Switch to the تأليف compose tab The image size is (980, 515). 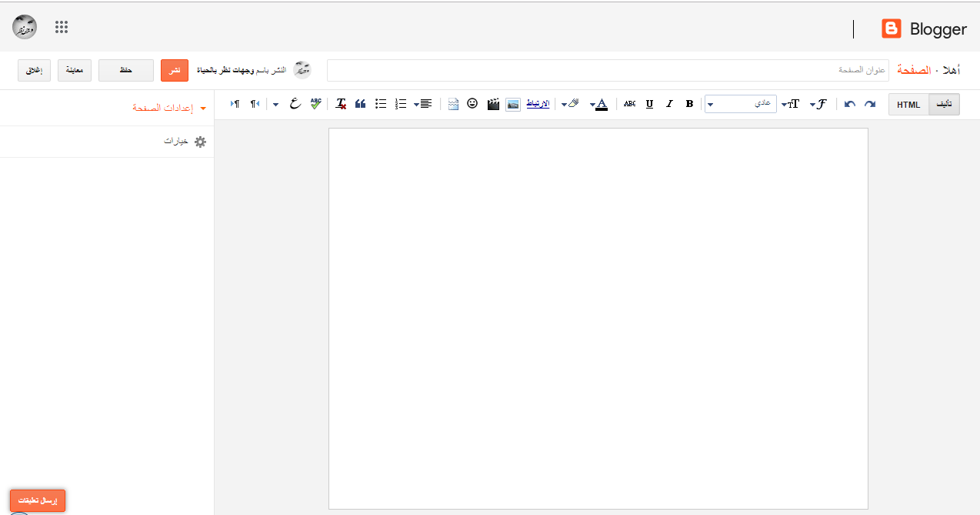pyautogui.click(x=945, y=105)
